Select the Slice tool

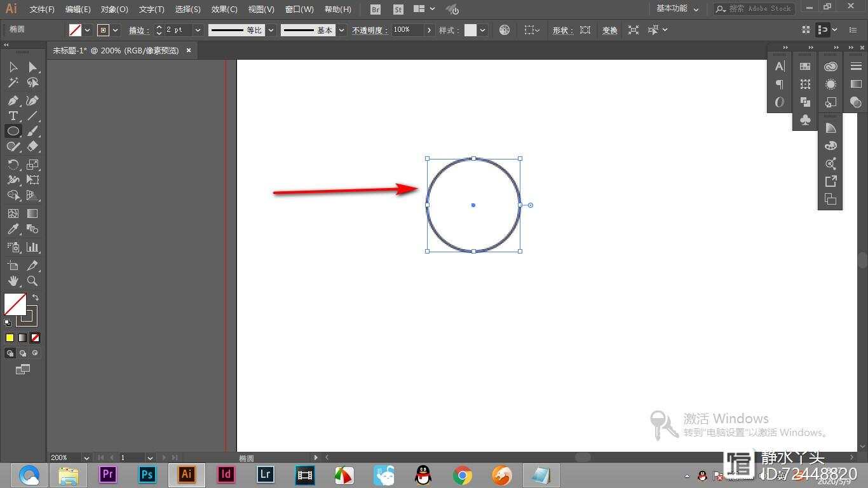(32, 266)
